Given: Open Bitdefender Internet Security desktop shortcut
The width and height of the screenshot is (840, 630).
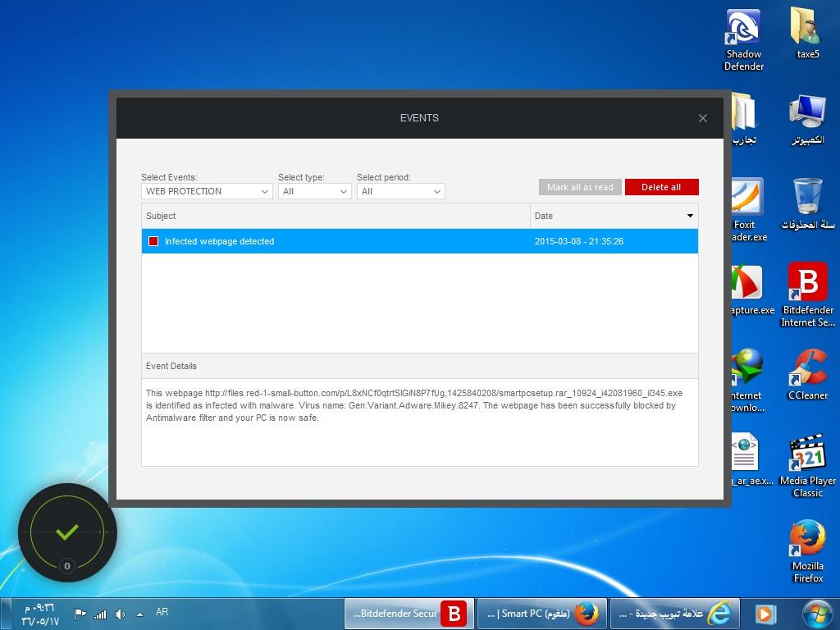Looking at the screenshot, I should point(807,294).
